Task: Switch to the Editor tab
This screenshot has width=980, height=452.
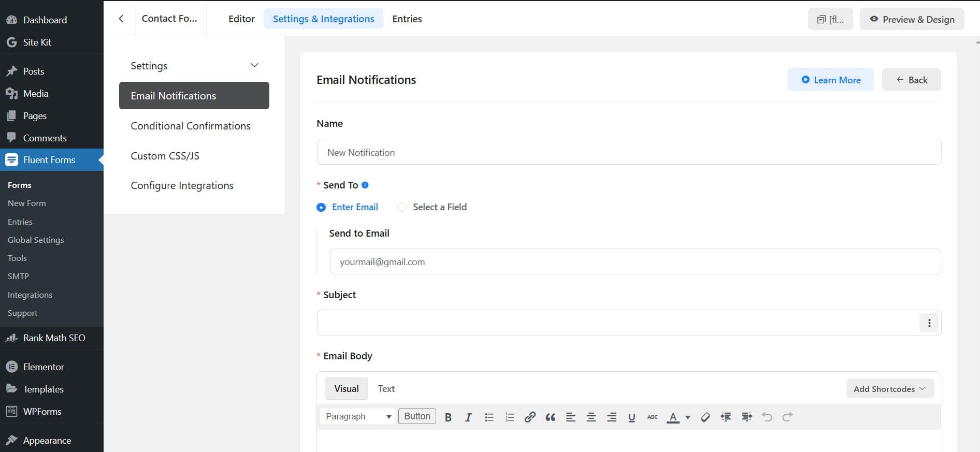Action: point(241,19)
